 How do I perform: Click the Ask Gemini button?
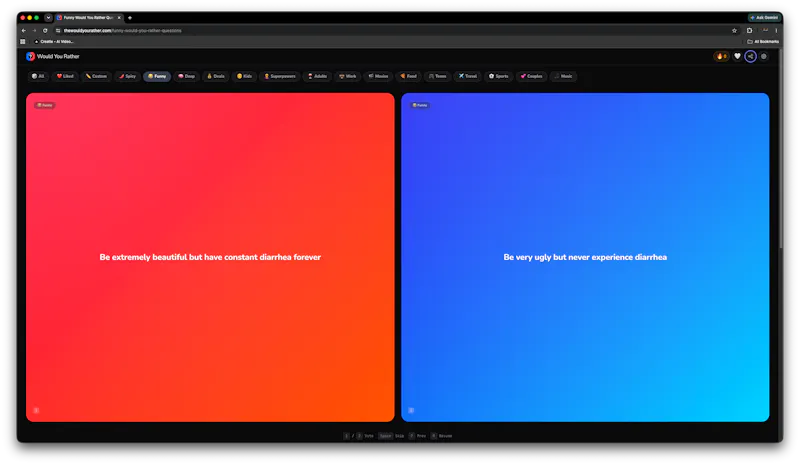pos(764,17)
